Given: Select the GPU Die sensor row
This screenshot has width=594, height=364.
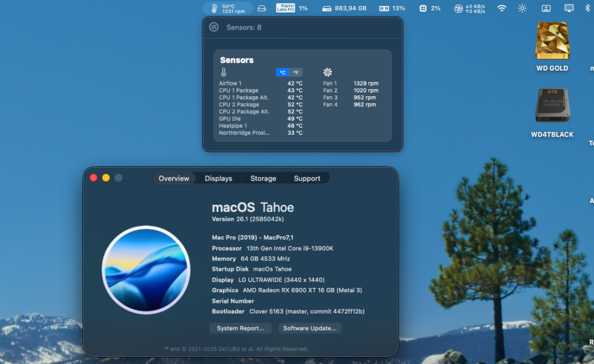Looking at the screenshot, I should coord(261,119).
